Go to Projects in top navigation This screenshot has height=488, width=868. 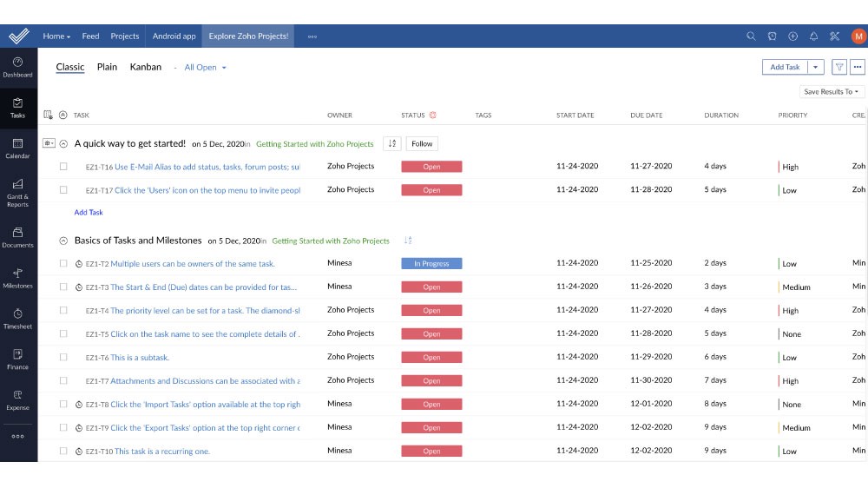click(x=124, y=36)
